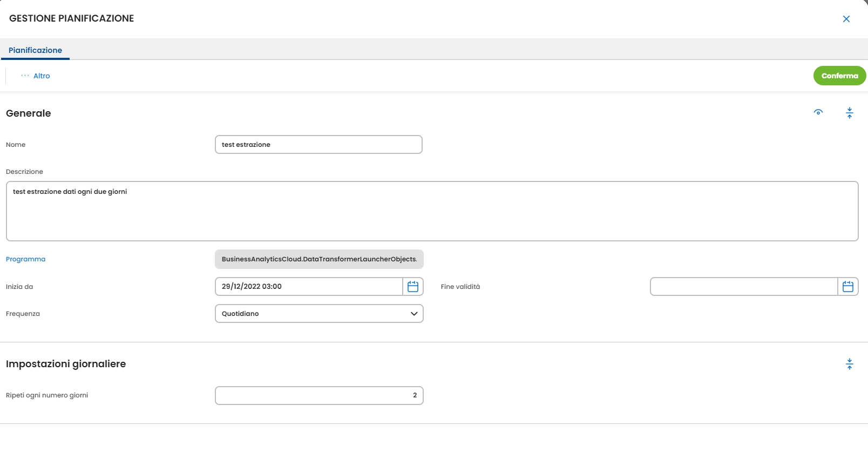Screen dimensions: 868x452
Task: Switch to the Pianificazione tab
Action: pyautogui.click(x=35, y=50)
